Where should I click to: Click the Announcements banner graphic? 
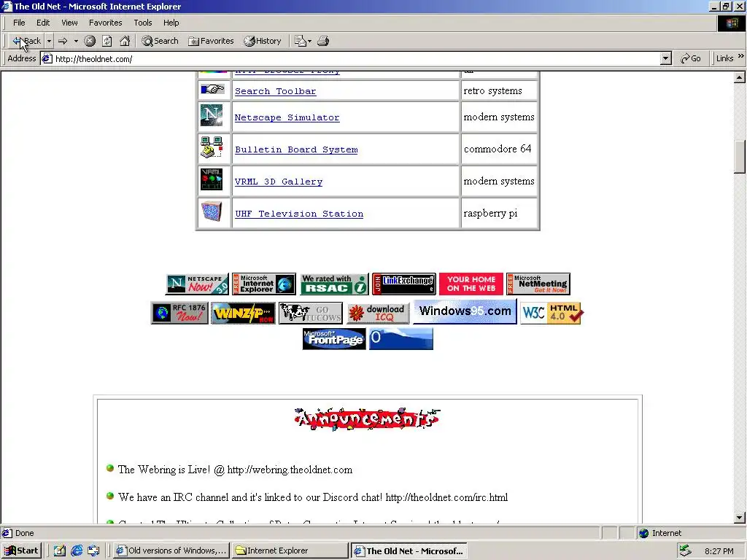367,419
